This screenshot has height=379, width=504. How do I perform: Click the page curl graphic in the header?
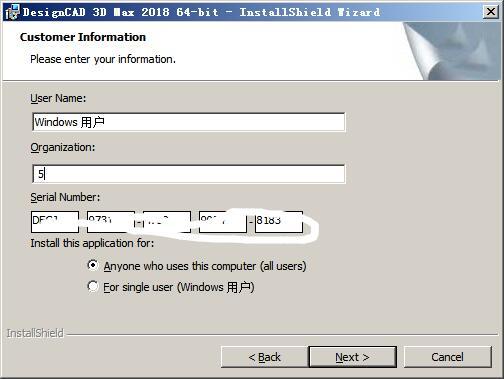452,51
